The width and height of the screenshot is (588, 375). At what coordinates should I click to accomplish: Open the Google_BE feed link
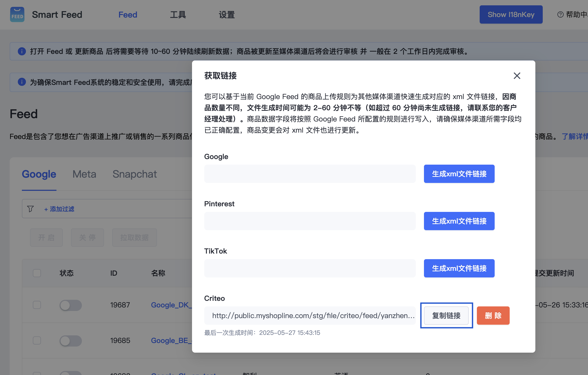(x=171, y=340)
